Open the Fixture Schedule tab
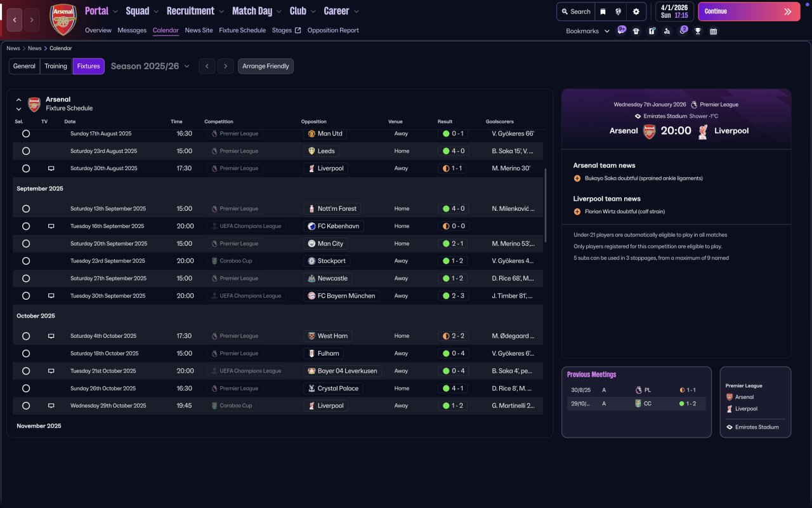Image resolution: width=812 pixels, height=508 pixels. (x=242, y=30)
